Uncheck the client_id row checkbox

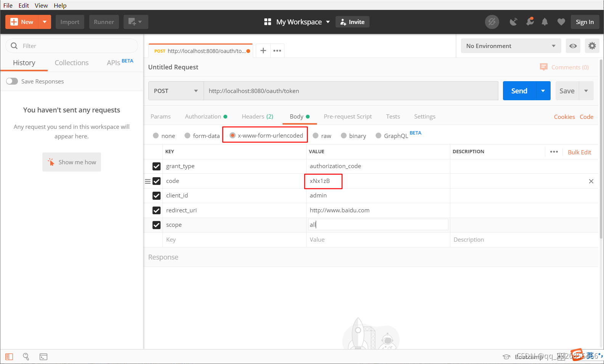click(156, 196)
